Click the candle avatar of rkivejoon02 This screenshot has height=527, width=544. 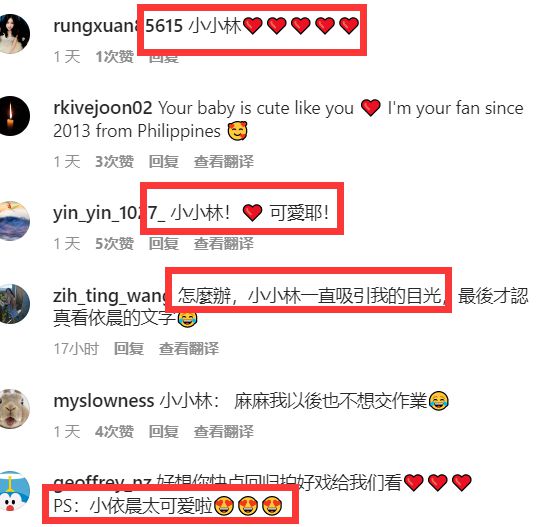pyautogui.click(x=14, y=116)
